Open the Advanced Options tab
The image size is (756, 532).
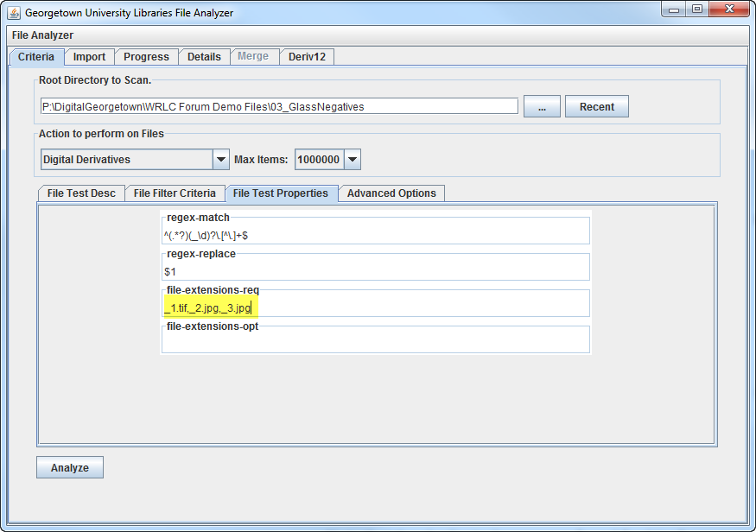391,193
